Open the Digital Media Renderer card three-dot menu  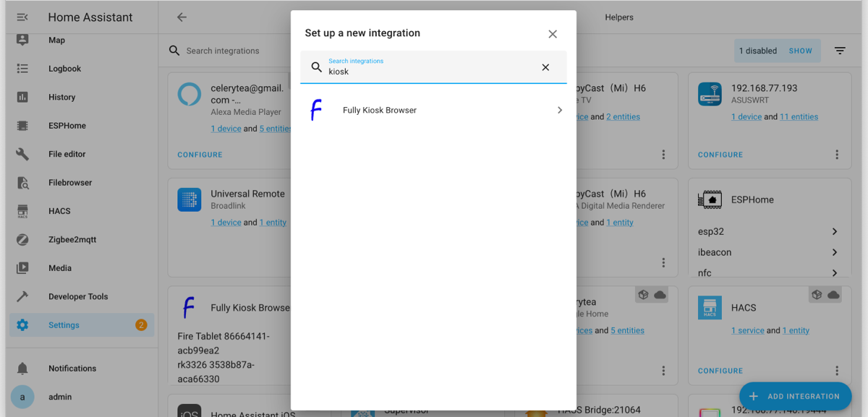[x=663, y=263]
